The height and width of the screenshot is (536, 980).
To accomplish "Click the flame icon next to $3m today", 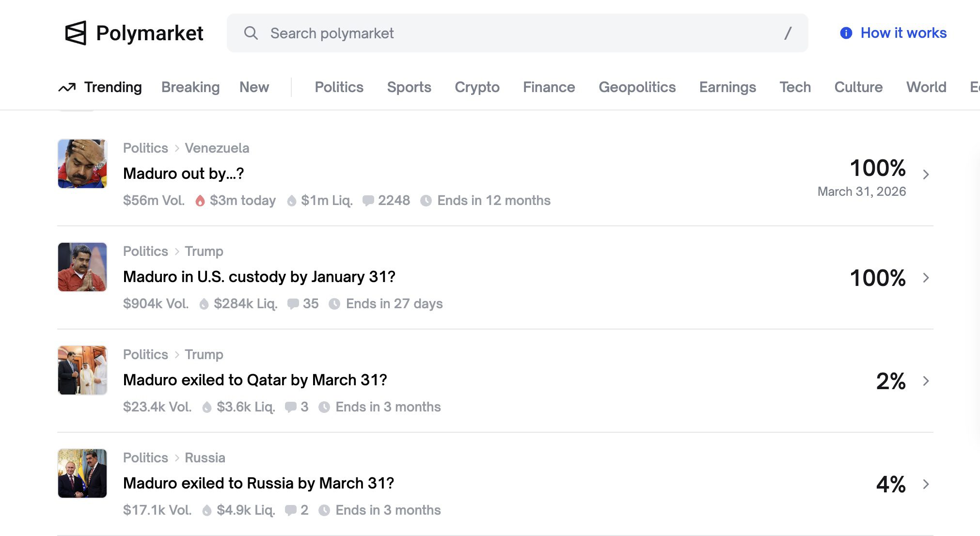I will 200,201.
